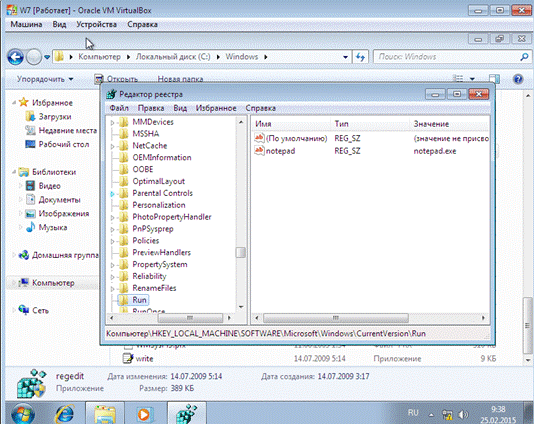Expand the Parental Controls registry key
This screenshot has width=534, height=424.
113,193
